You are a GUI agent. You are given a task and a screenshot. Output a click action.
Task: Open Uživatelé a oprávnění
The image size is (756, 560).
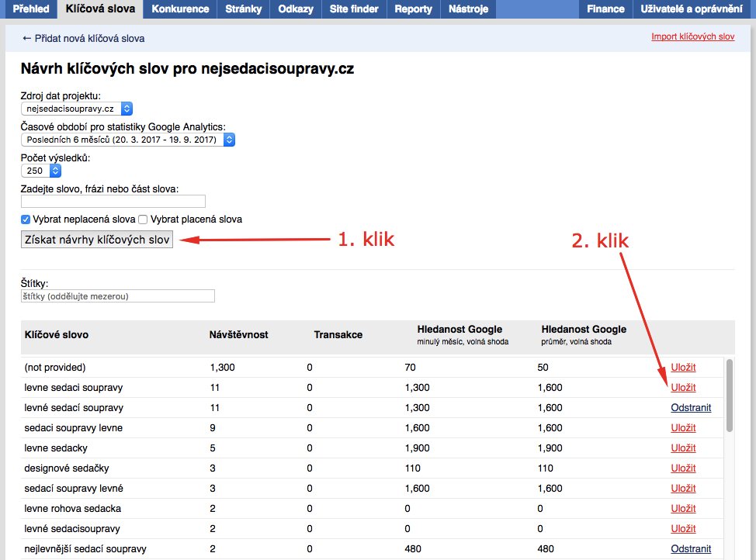(x=692, y=9)
